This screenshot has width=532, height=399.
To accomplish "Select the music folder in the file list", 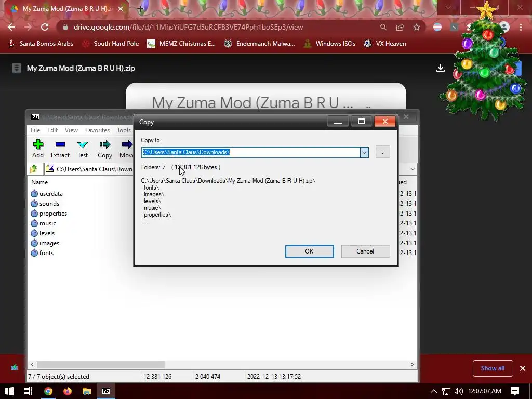I will click(44, 223).
